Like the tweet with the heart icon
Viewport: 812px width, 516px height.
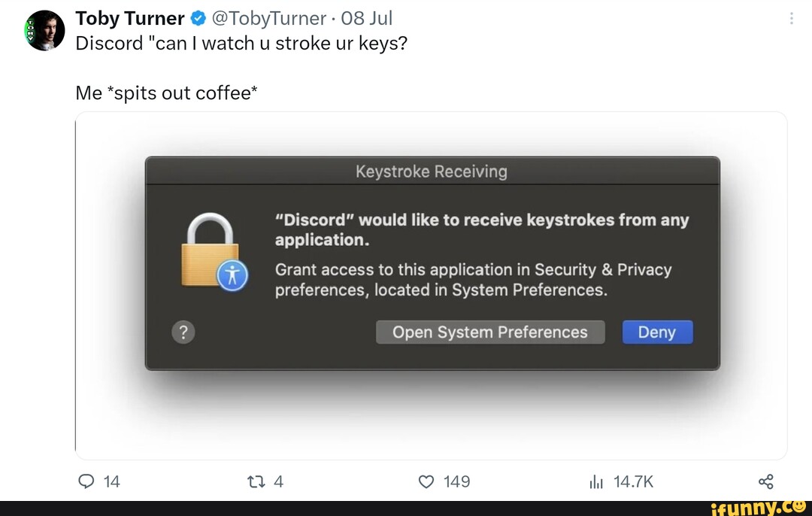(x=426, y=481)
